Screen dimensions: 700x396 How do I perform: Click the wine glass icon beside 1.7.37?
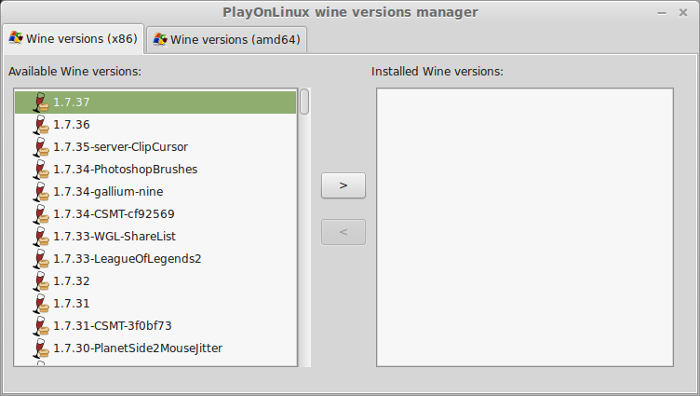(41, 102)
